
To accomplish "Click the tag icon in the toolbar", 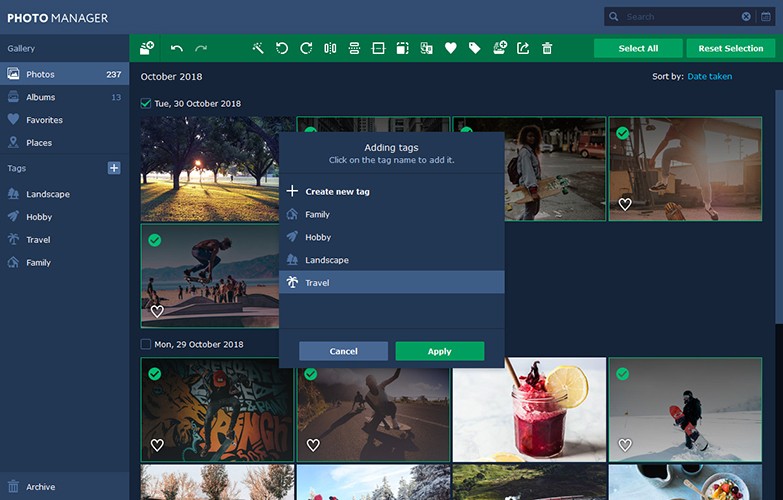I will 474,48.
